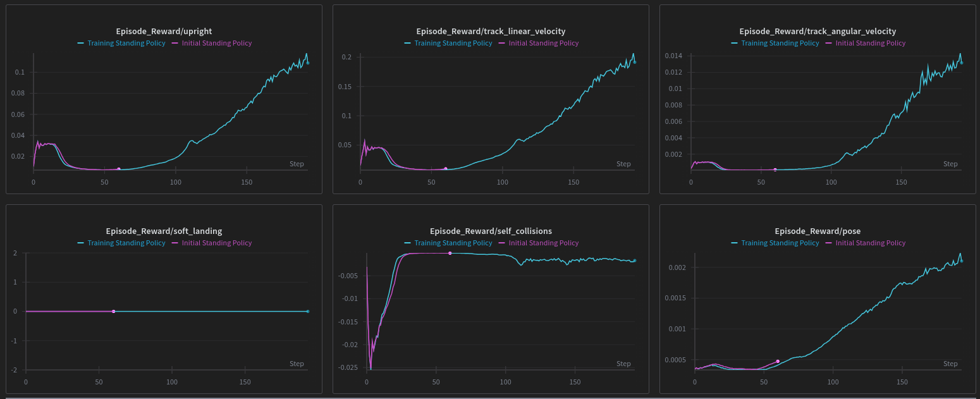Toggle Initial Standing Policy legend in track_linear_velocity chart
The height and width of the screenshot is (399, 980).
coord(543,44)
